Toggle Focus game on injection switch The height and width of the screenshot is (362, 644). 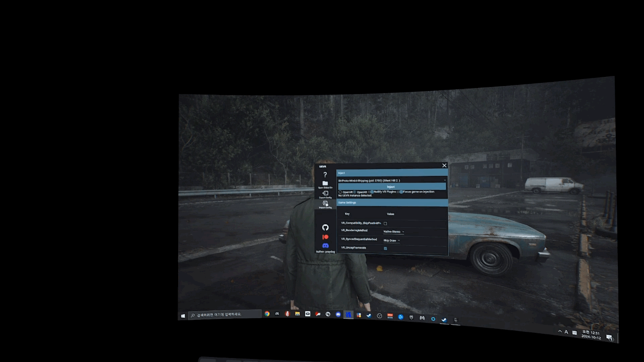[400, 192]
